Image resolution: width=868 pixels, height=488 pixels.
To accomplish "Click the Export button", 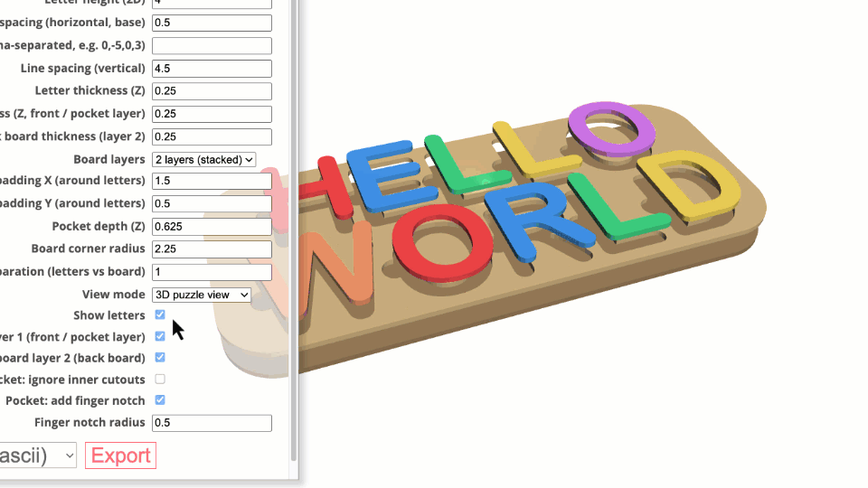I will (x=120, y=455).
